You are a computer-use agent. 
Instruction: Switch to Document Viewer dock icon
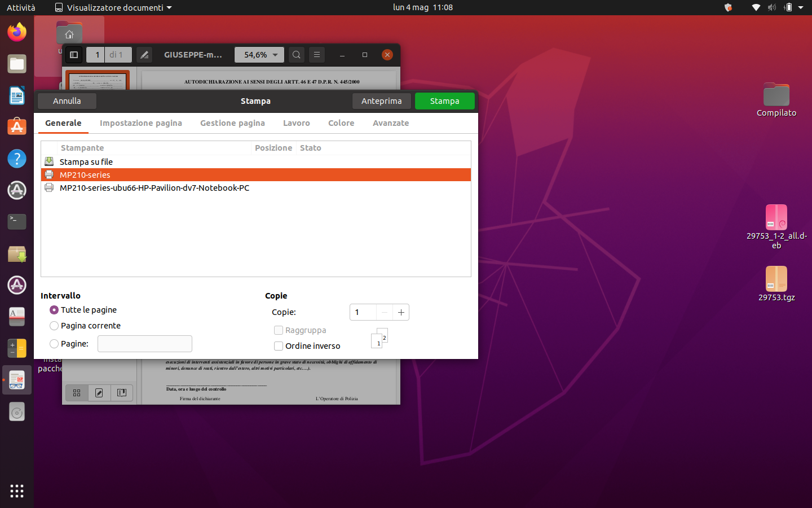pyautogui.click(x=17, y=380)
